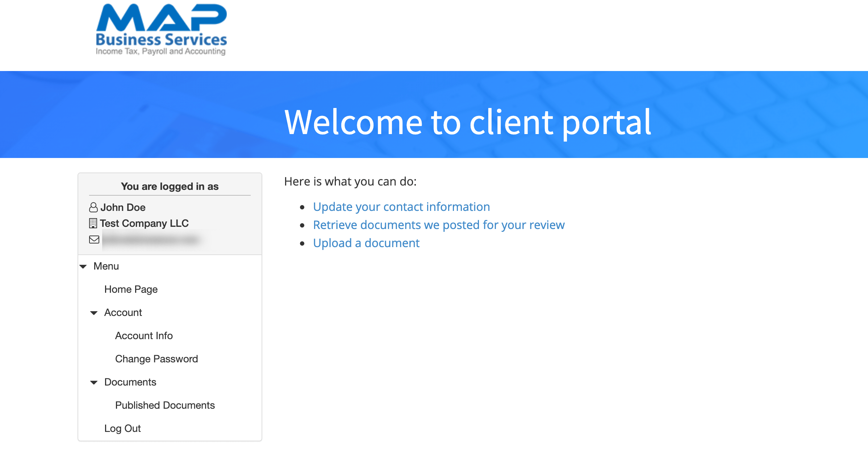Image resolution: width=868 pixels, height=458 pixels.
Task: Collapse the Account section arrow
Action: click(94, 313)
